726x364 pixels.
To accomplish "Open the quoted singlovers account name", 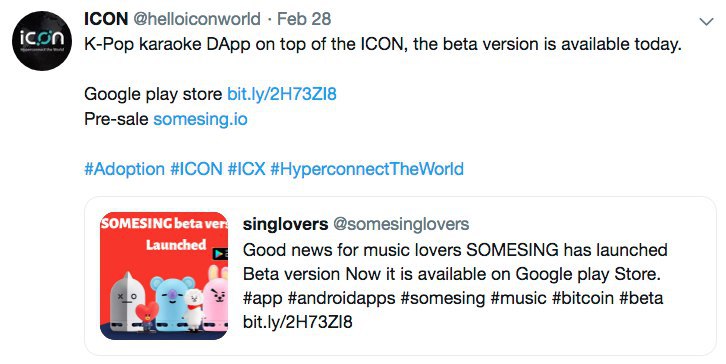I will coord(286,224).
